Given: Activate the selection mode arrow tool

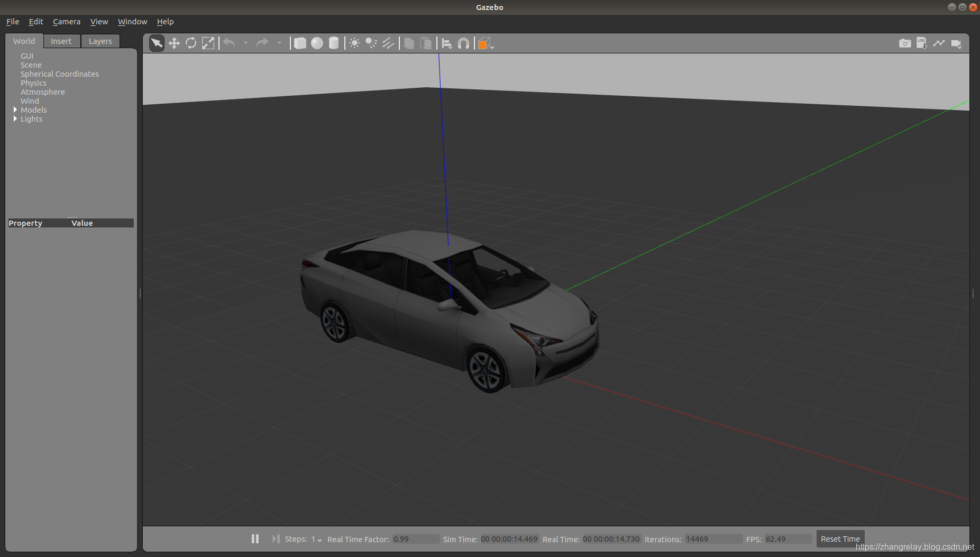Looking at the screenshot, I should 157,43.
